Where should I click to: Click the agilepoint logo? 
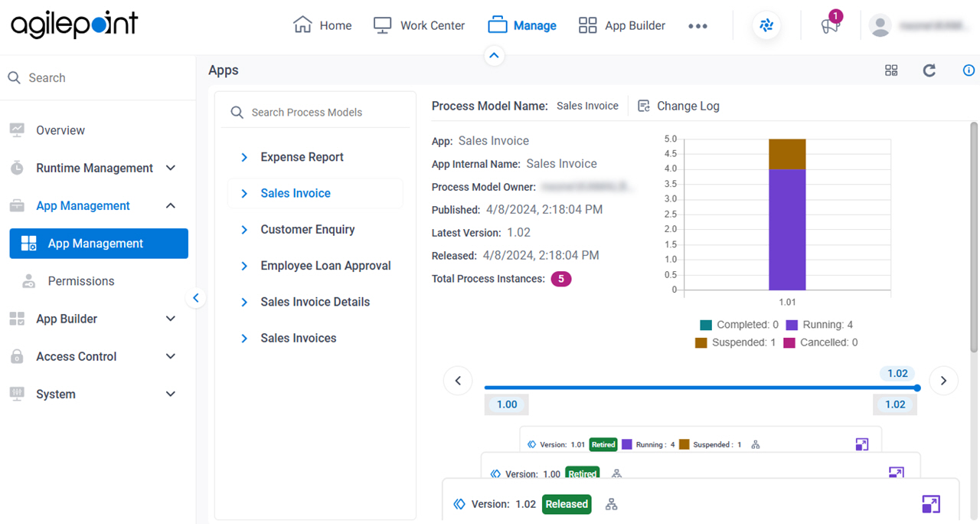pos(74,25)
